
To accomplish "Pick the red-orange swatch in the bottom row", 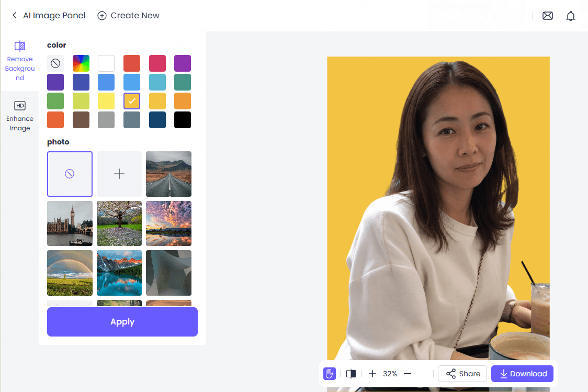I will pos(55,120).
